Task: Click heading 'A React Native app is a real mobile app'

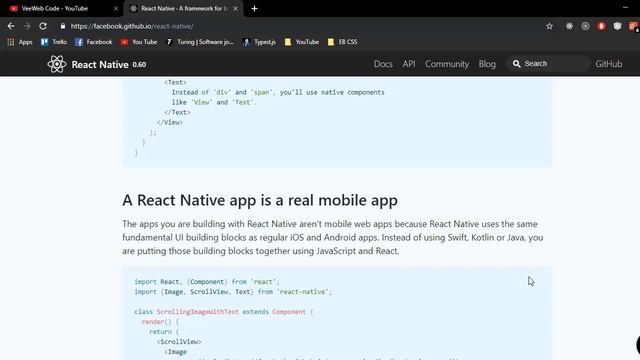Action: (x=260, y=200)
